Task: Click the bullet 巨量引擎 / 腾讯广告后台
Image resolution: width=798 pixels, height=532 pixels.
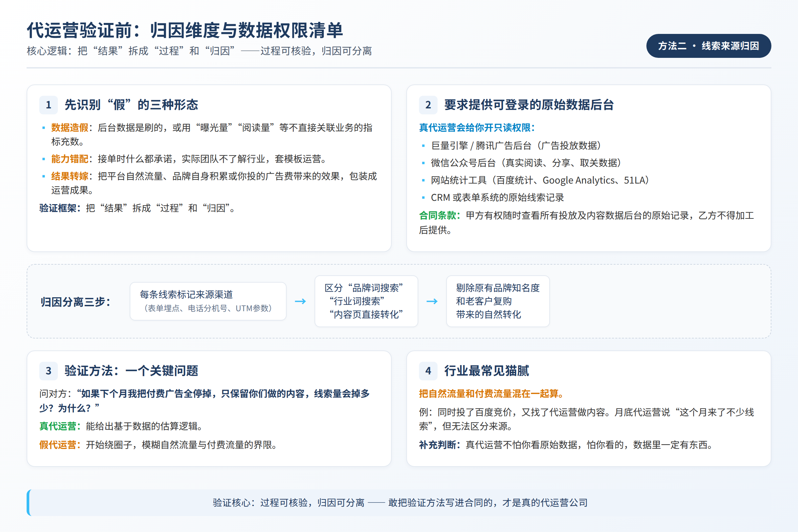Action: (516, 146)
